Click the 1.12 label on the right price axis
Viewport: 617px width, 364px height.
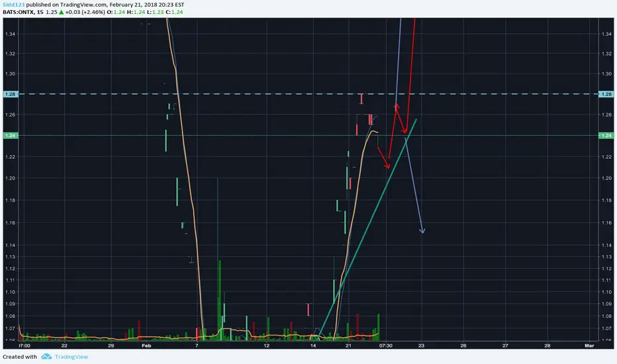[x=606, y=269]
